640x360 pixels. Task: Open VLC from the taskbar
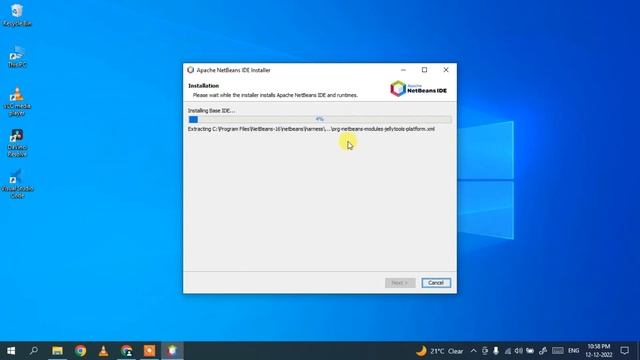[103, 351]
